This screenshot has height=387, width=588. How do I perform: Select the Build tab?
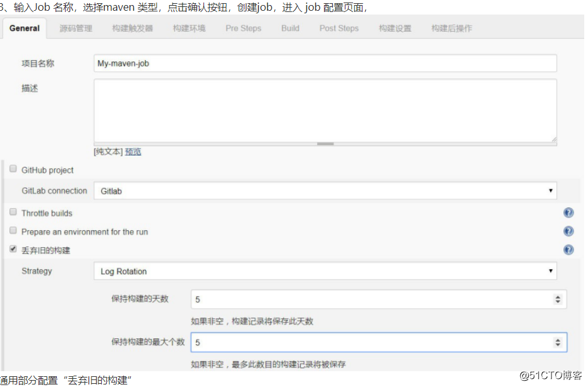291,28
